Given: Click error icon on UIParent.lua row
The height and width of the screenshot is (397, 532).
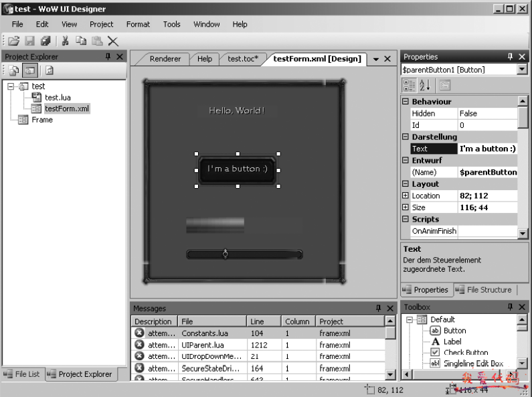Looking at the screenshot, I should (139, 344).
